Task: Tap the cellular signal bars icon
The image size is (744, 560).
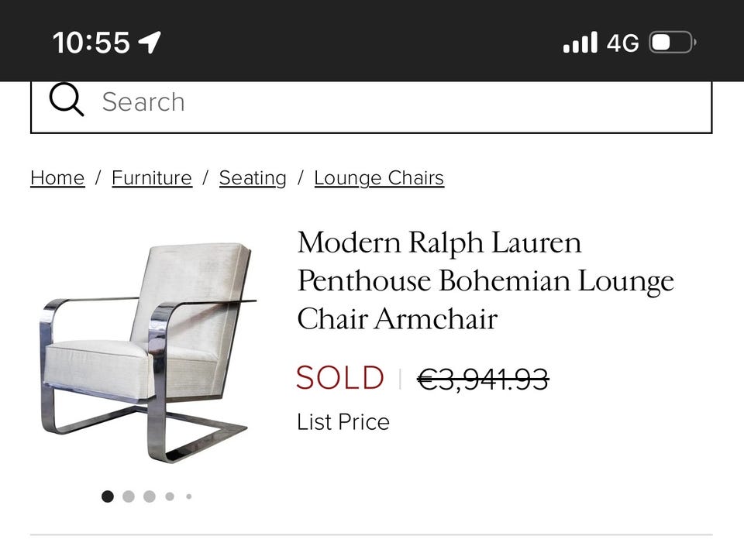Action: pos(580,42)
